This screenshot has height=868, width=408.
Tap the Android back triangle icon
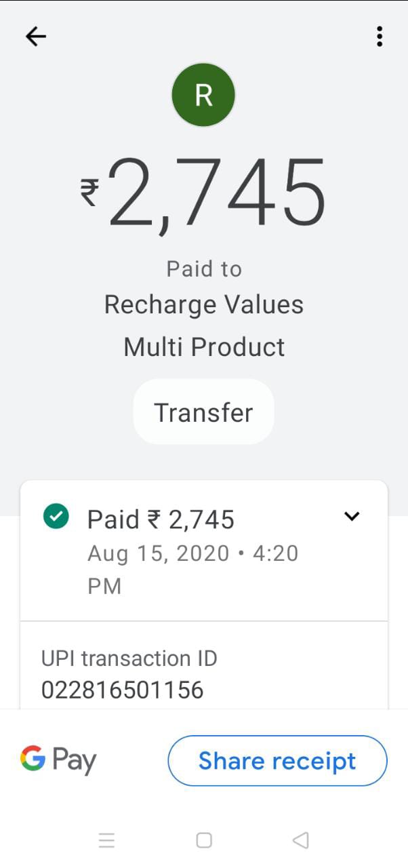(300, 841)
